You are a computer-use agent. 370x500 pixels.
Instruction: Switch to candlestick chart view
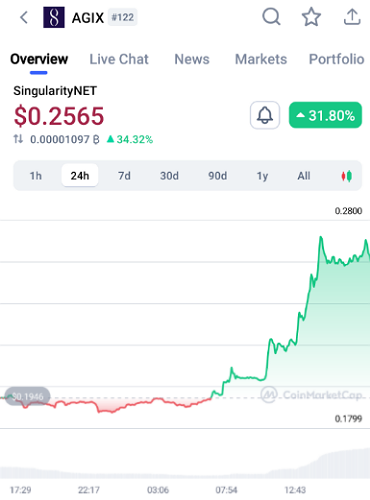tap(347, 176)
